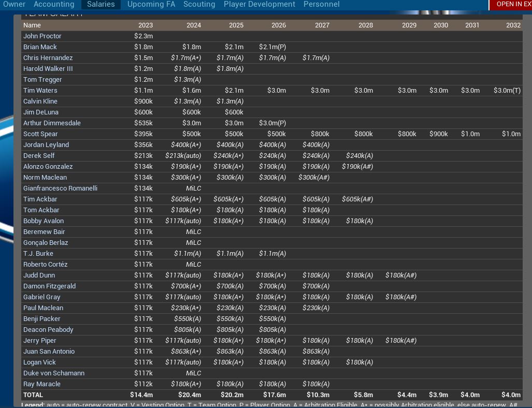Open Duke von Schamann's player page
Image resolution: width=532 pixels, height=408 pixels.
54,373
